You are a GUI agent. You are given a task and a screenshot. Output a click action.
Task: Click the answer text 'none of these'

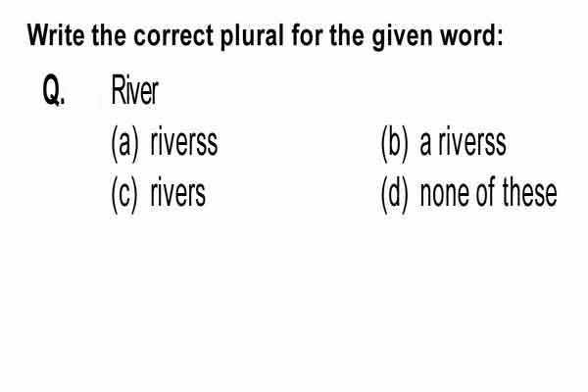click(x=489, y=193)
